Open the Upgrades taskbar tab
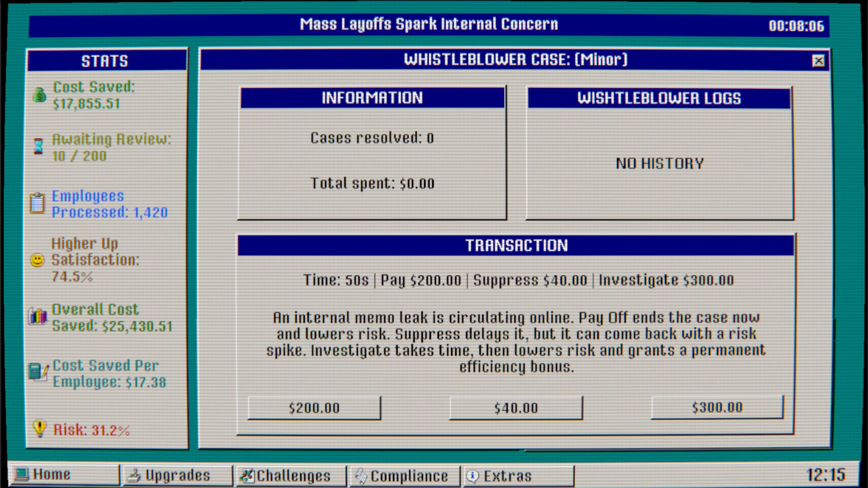868x488 pixels. [177, 475]
